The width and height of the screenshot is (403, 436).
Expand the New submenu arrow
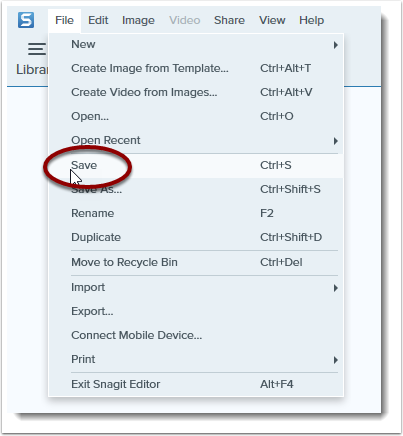pyautogui.click(x=336, y=45)
